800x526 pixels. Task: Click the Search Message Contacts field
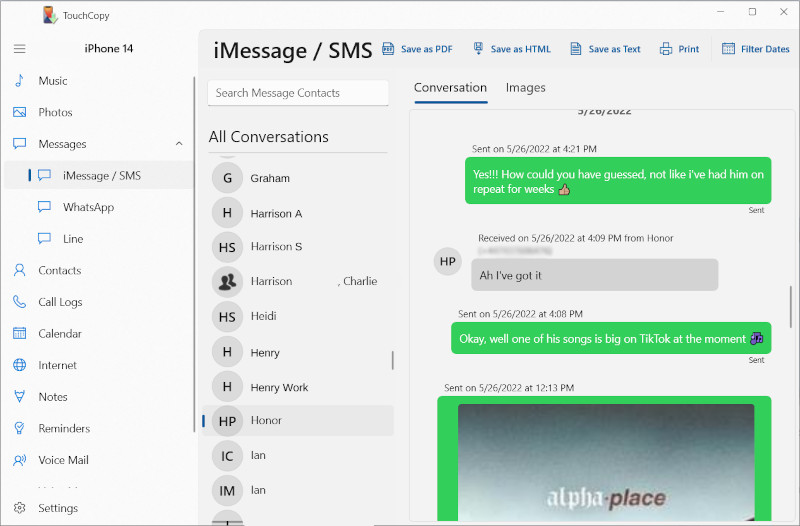click(x=298, y=93)
